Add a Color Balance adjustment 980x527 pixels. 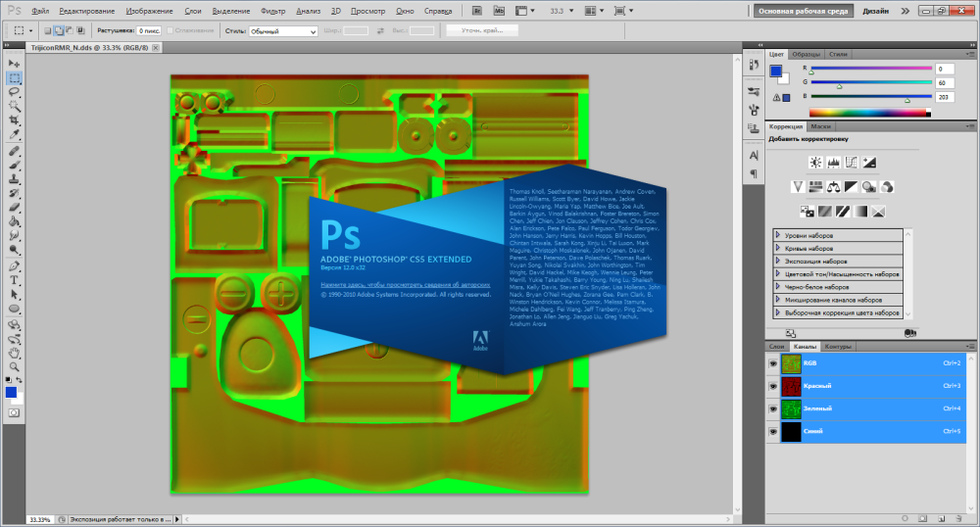point(833,187)
